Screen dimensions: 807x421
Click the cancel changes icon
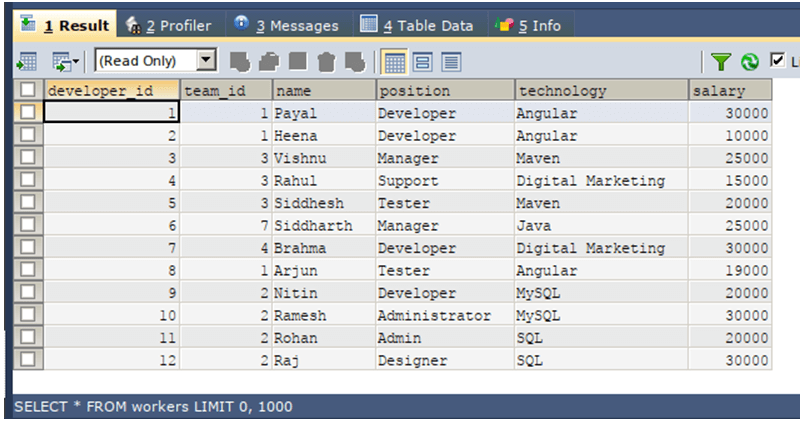(355, 62)
